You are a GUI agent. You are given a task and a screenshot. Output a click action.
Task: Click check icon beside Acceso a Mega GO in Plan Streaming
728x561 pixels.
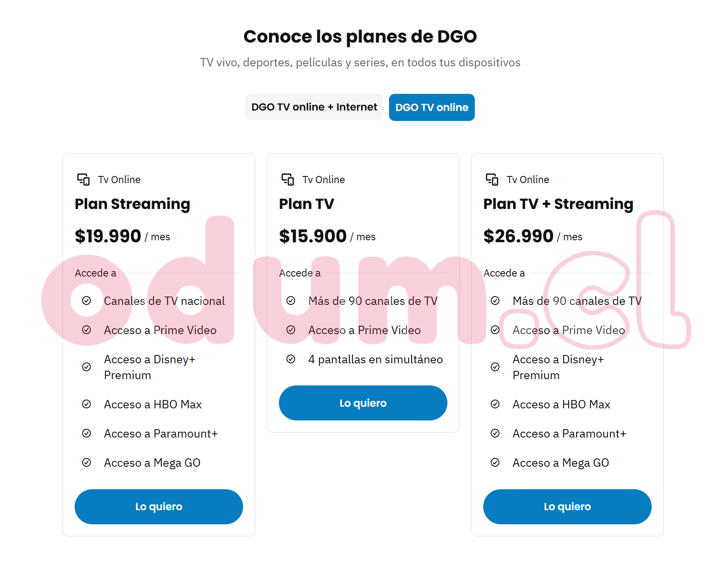[x=86, y=463]
